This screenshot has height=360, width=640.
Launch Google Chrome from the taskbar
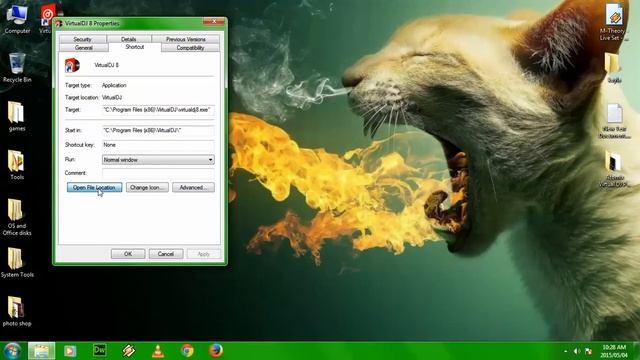187,351
